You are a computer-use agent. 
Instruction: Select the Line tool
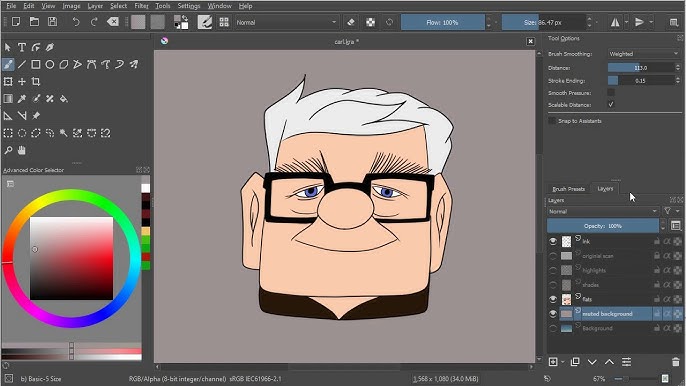click(21, 65)
